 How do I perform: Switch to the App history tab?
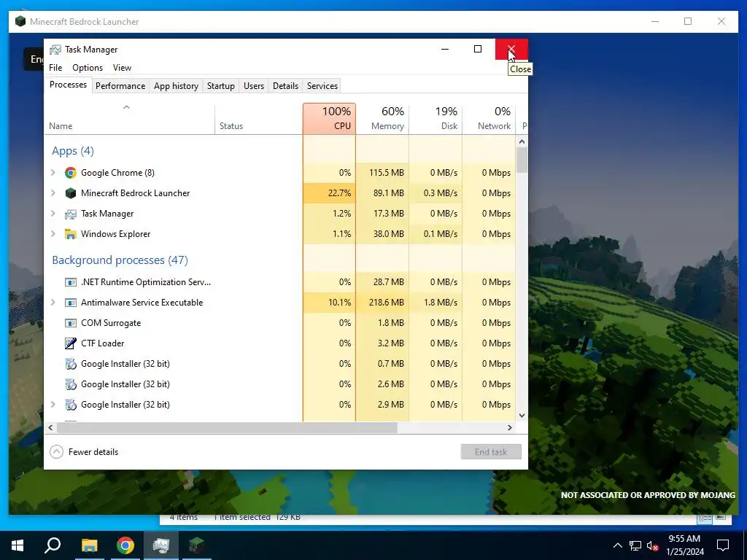176,86
